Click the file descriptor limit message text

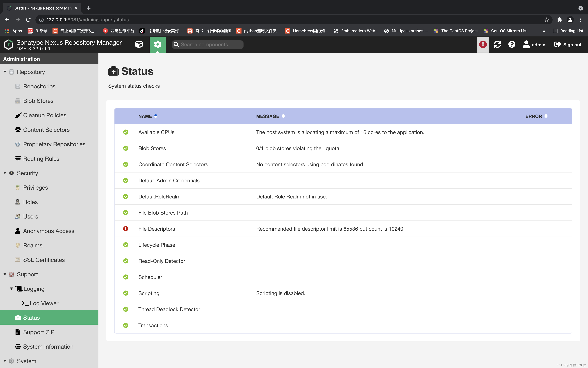click(329, 229)
